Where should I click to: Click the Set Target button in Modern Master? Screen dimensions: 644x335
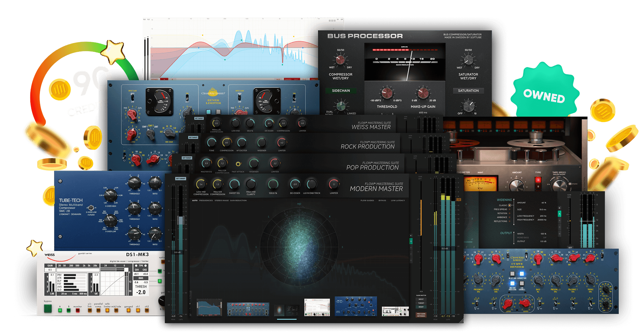(x=180, y=178)
